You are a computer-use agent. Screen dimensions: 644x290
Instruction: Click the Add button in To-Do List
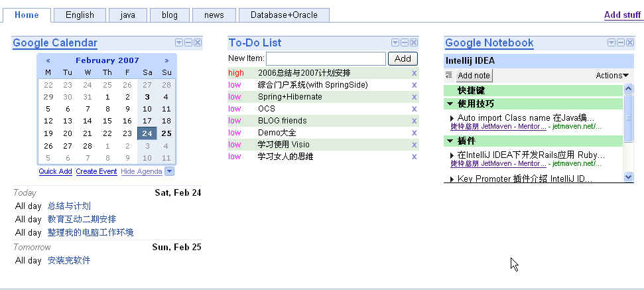[x=403, y=59]
